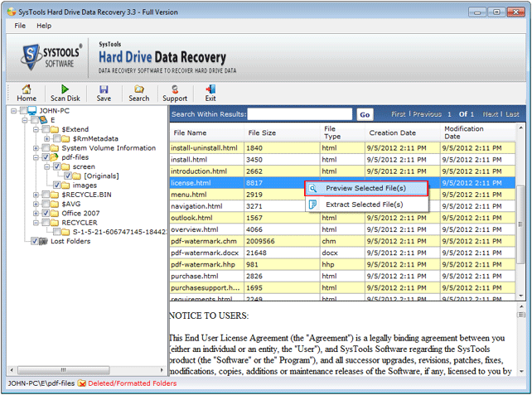The image size is (532, 395).
Task: Expand the $RmMetadata folder node
Action: pyautogui.click(x=47, y=138)
